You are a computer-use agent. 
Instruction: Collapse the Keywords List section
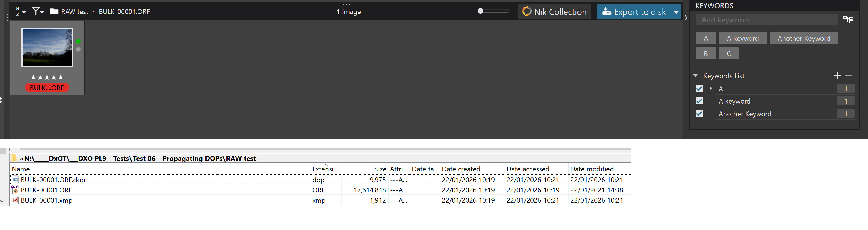point(695,76)
